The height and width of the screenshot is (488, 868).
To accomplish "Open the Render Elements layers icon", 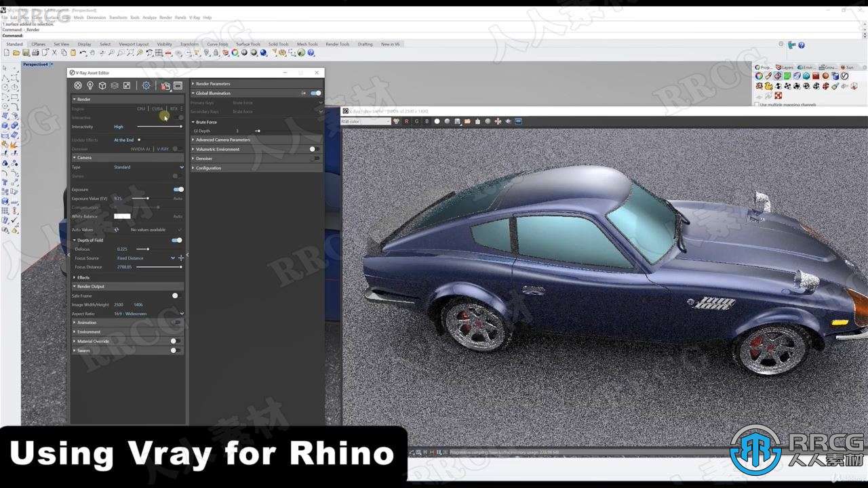I will pos(115,85).
